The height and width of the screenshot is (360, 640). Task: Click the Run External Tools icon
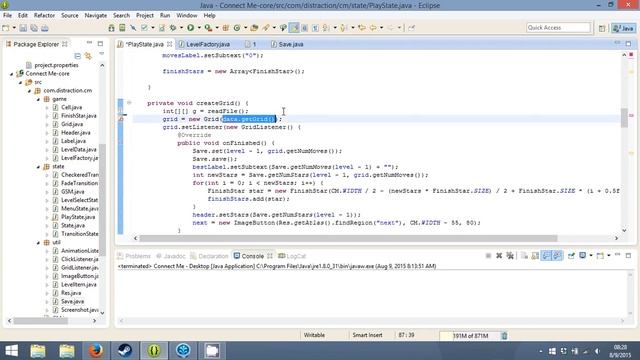tap(208, 28)
